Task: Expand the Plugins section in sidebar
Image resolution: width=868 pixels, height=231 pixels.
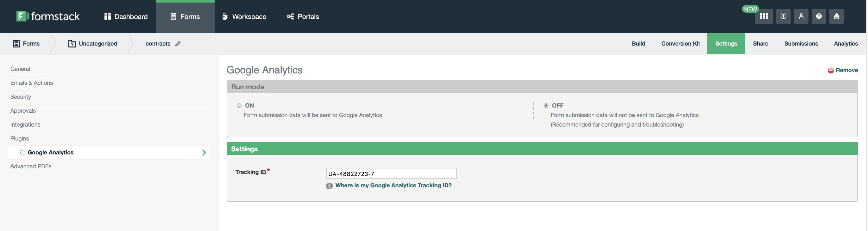Action: [20, 138]
